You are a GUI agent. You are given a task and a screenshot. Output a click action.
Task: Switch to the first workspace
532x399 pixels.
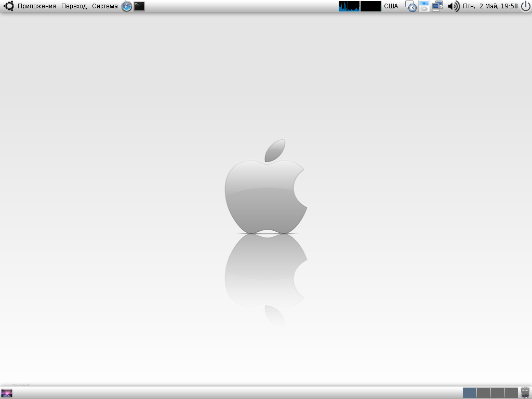[x=470, y=393]
